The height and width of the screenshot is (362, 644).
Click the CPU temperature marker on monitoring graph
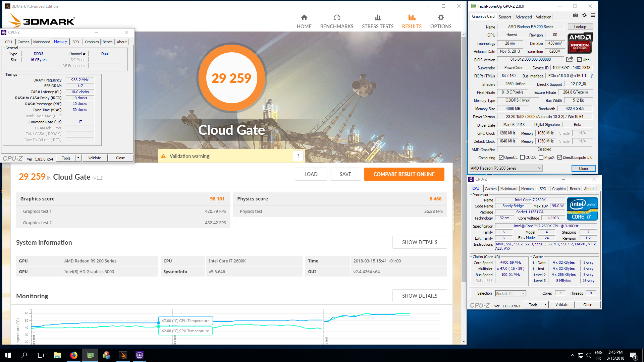point(159,326)
